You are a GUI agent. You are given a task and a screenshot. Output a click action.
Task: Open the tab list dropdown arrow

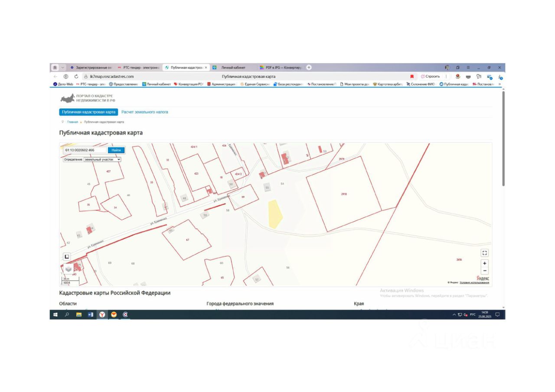click(x=62, y=68)
